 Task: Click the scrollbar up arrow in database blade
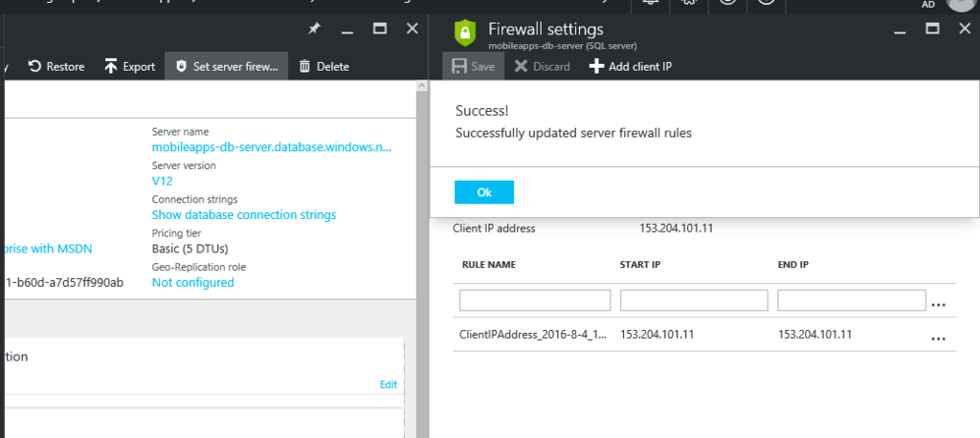421,86
